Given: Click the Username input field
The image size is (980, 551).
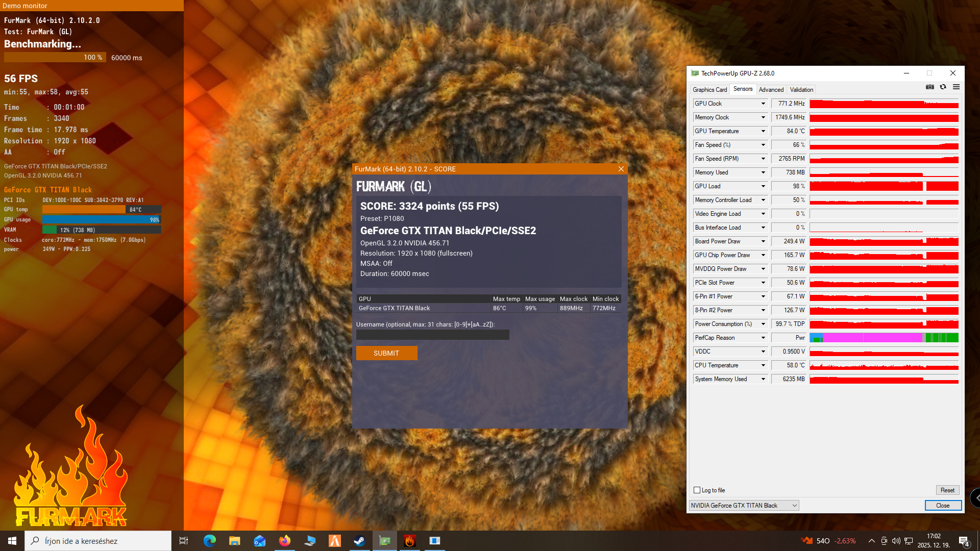Looking at the screenshot, I should click(432, 335).
